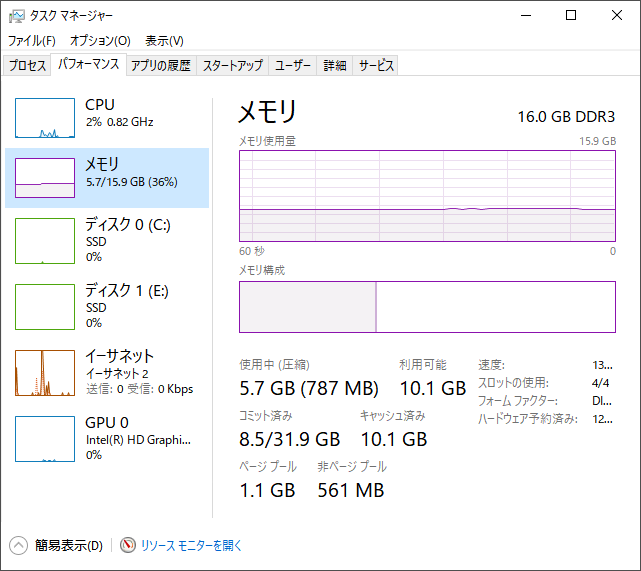Select the メモリ mini graph in sidebar

pos(45,178)
